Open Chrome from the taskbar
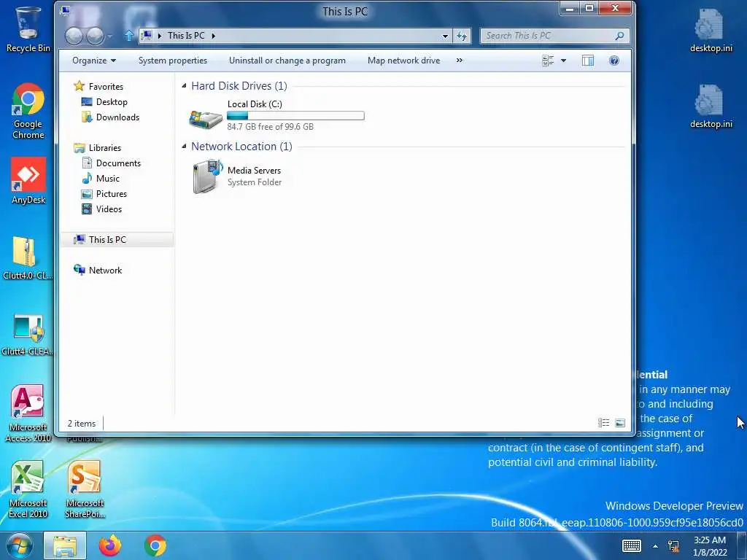Viewport: 747px width, 560px height. 155,545
